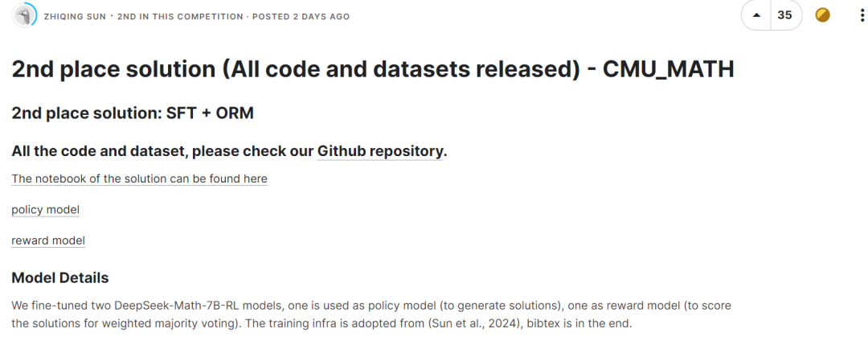
Task: Click the '2ND IN THIS COMPETITION' label
Action: (180, 16)
